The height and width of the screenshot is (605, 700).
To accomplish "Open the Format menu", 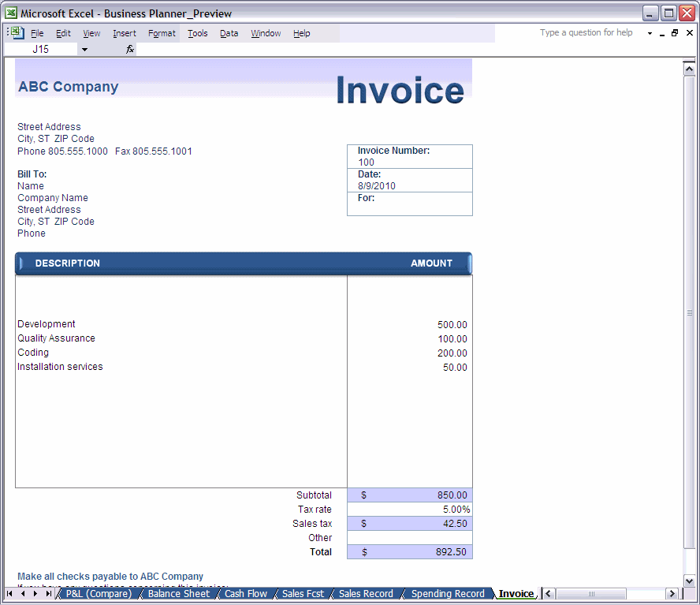I will (162, 33).
